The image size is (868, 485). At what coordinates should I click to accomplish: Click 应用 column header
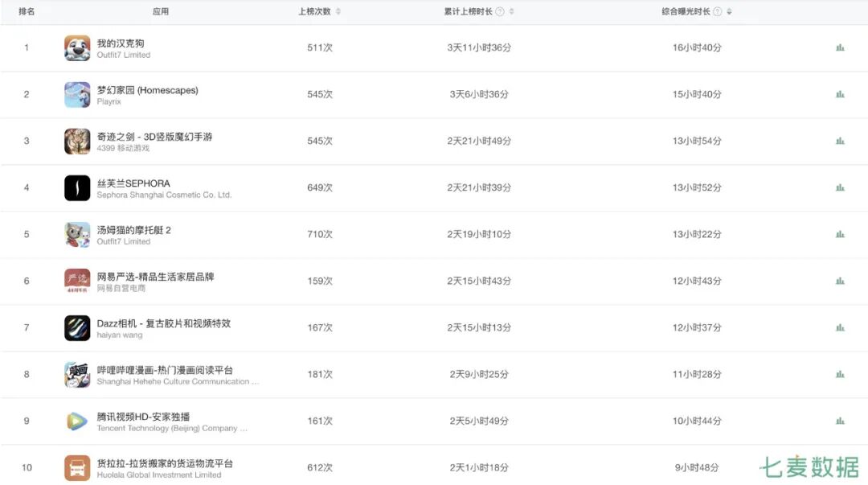[x=161, y=11]
